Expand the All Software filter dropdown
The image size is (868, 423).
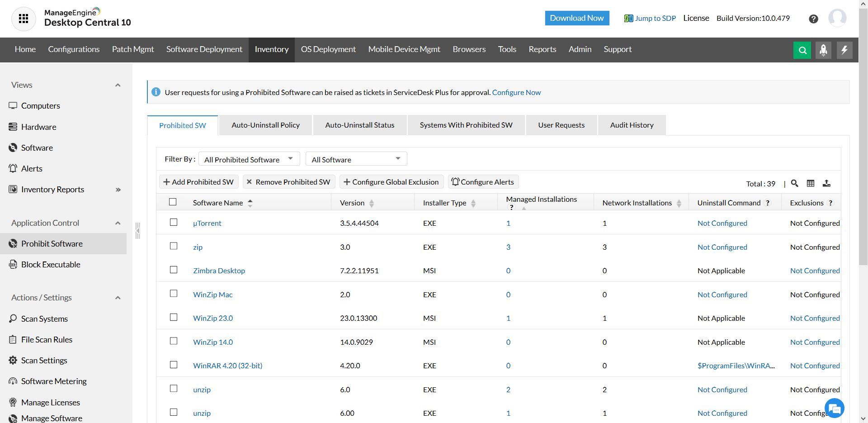click(356, 159)
